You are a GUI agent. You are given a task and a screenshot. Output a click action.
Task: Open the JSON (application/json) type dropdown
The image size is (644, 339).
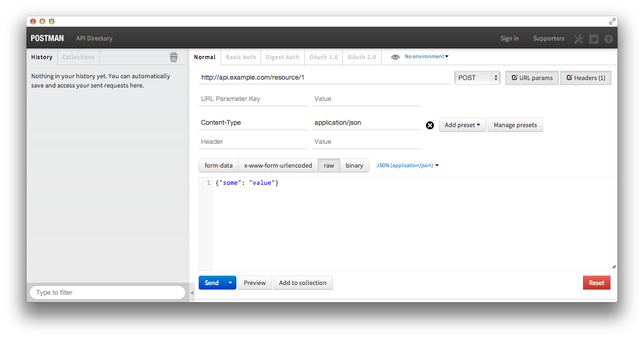pos(407,165)
